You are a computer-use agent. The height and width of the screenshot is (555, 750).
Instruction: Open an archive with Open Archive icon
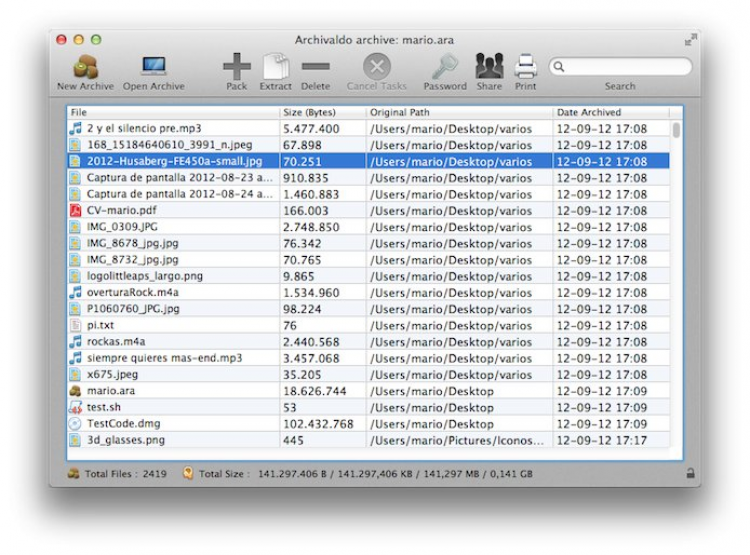154,67
